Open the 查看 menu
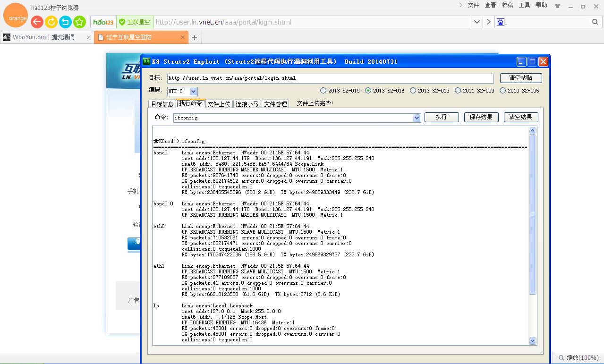This screenshot has width=604, height=364. (x=490, y=5)
